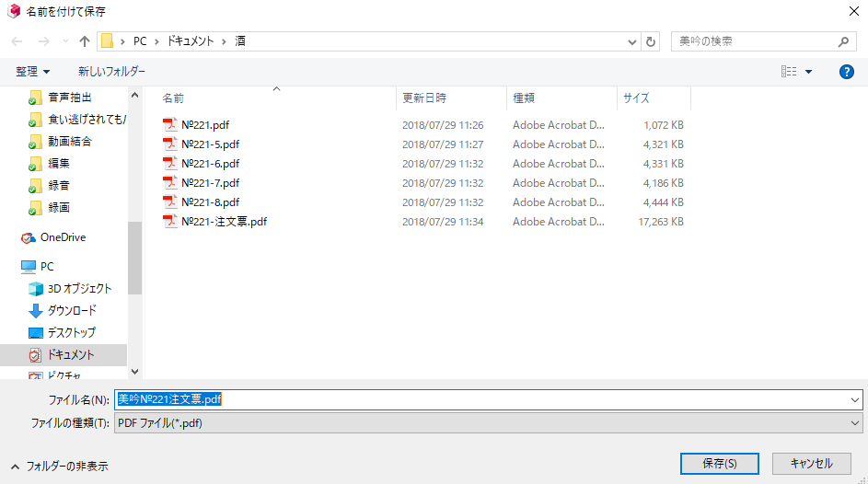Image resolution: width=868 pixels, height=484 pixels.
Task: Close the 名前を付けて保存 dialog
Action: click(x=853, y=11)
